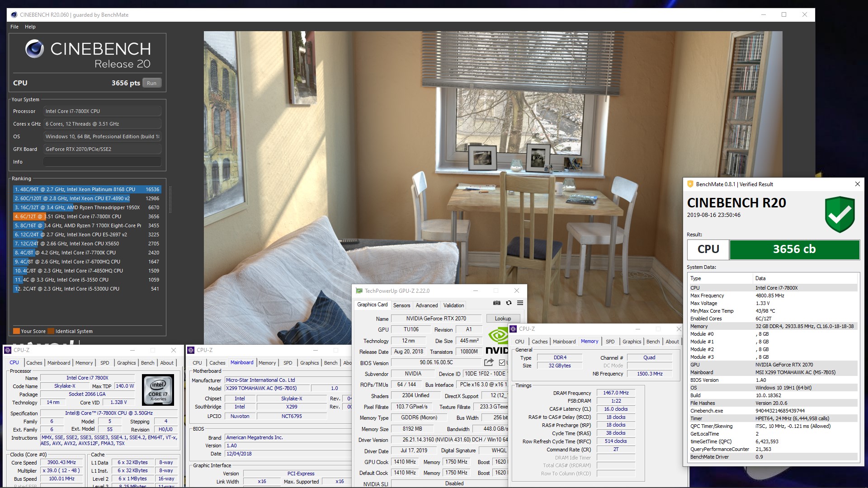
Task: Click Max Frequency row in BenchMate
Action: [773, 296]
